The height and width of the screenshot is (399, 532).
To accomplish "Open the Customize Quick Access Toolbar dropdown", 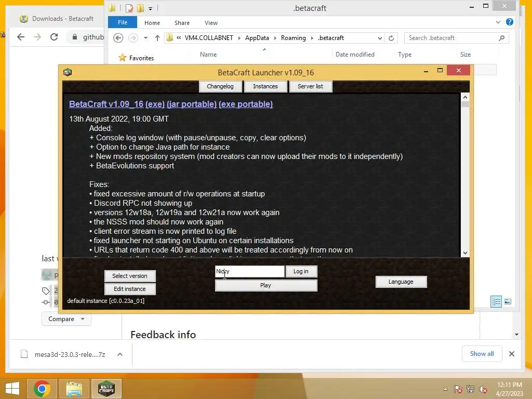I will tap(150, 8).
